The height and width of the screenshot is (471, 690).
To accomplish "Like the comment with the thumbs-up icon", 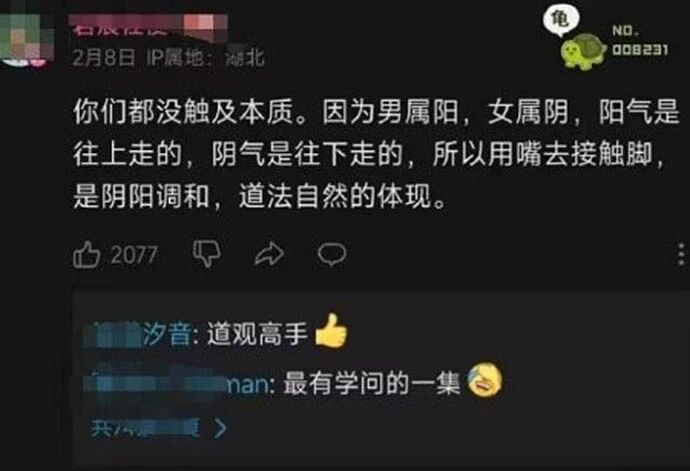I will pyautogui.click(x=86, y=254).
